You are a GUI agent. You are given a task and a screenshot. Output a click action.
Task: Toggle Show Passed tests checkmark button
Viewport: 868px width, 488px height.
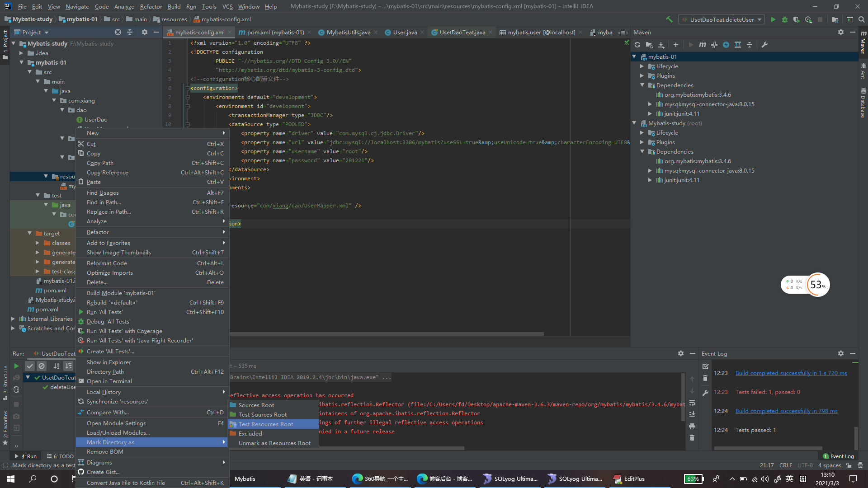[30, 366]
